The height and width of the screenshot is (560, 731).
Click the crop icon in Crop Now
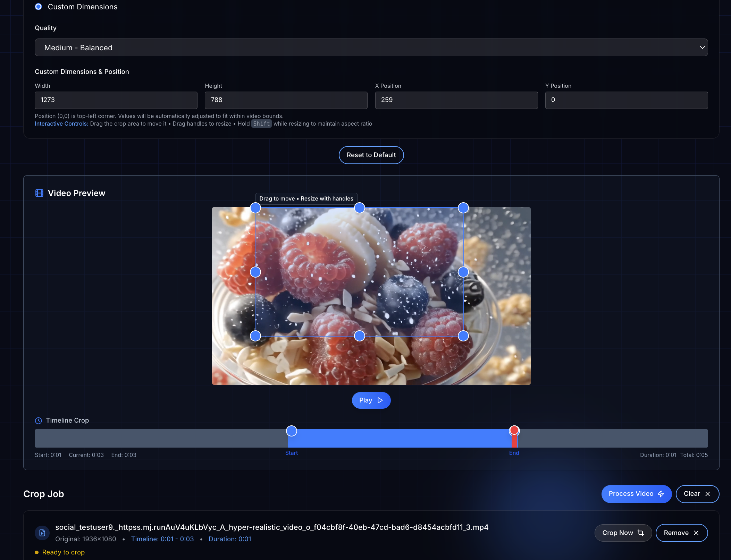tap(641, 533)
